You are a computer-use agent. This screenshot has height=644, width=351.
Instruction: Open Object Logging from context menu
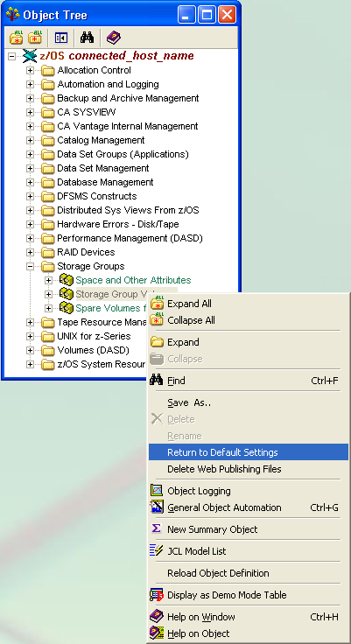coord(249,491)
